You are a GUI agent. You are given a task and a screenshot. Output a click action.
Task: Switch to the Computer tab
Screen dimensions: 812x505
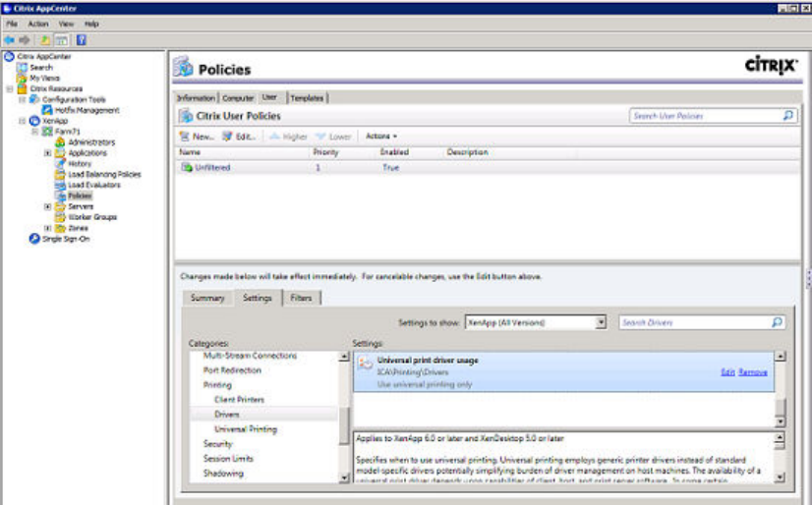tap(238, 98)
